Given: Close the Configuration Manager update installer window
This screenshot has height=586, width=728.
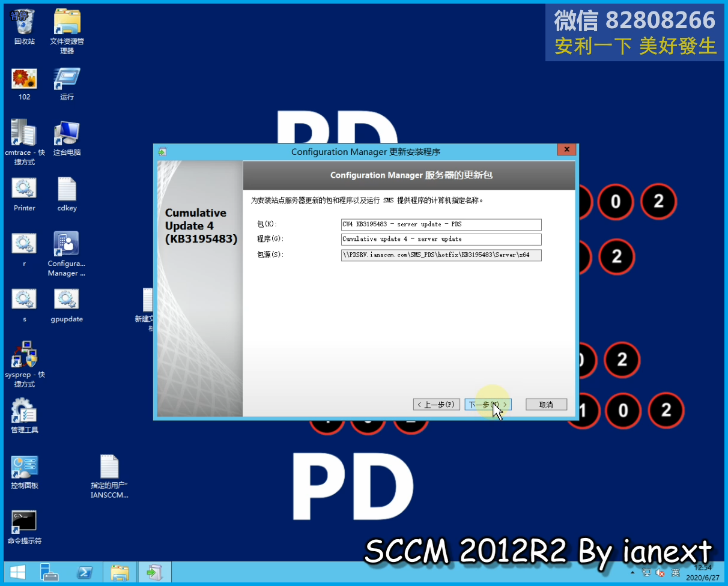Looking at the screenshot, I should point(565,150).
